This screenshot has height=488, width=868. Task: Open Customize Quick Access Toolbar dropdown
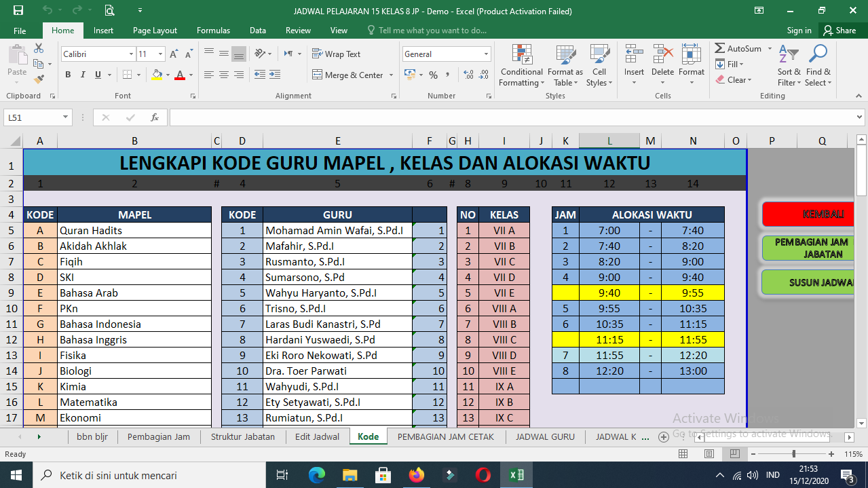click(x=140, y=11)
